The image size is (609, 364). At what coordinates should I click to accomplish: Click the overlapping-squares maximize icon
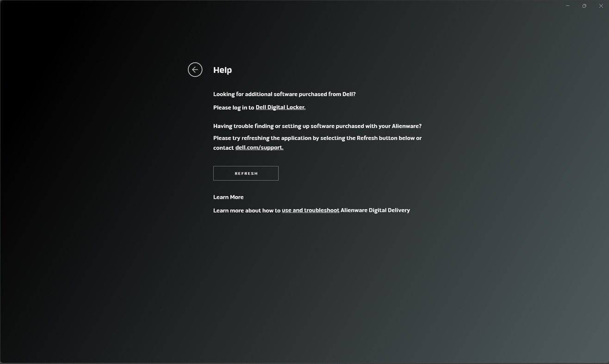584,6
